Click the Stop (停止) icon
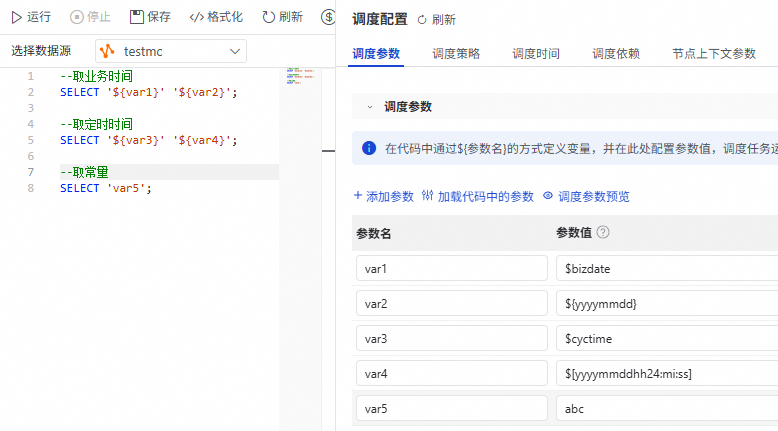This screenshot has width=778, height=431. [x=76, y=17]
